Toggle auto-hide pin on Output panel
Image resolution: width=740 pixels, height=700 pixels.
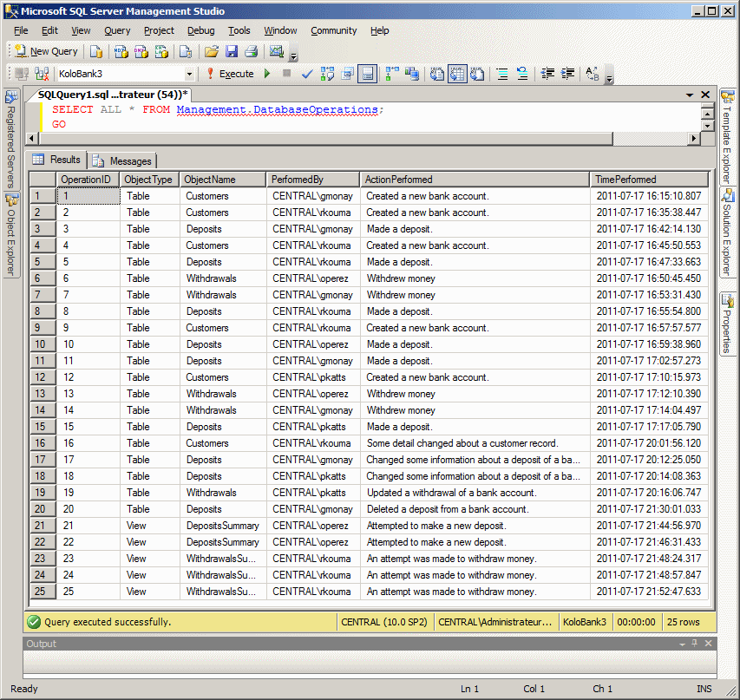(694, 643)
